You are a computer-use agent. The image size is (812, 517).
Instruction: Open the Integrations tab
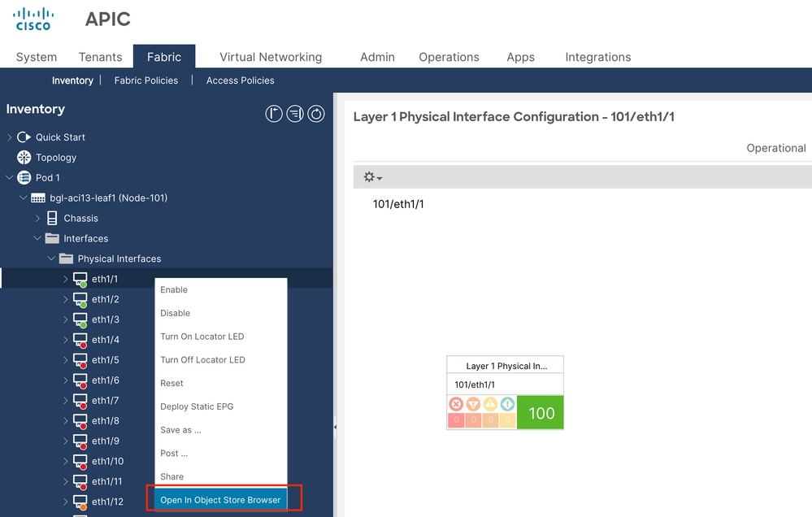pos(598,57)
